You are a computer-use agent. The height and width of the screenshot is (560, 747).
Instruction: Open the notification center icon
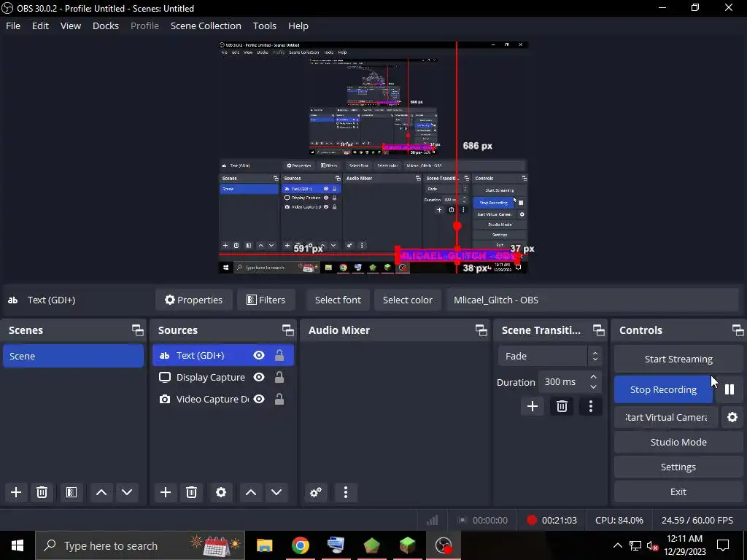click(723, 545)
